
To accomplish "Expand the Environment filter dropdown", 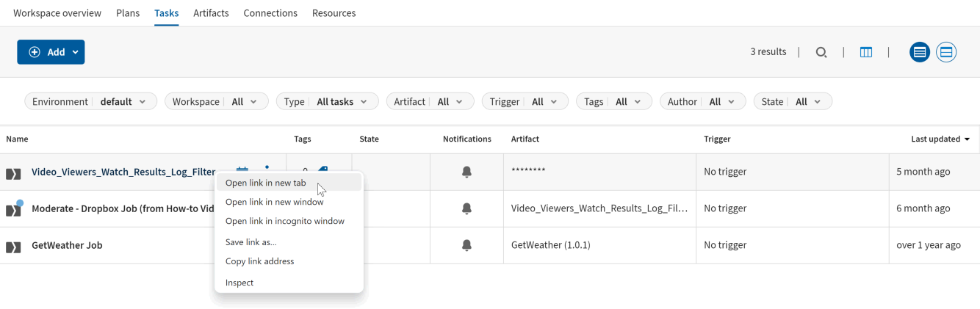I will (91, 102).
